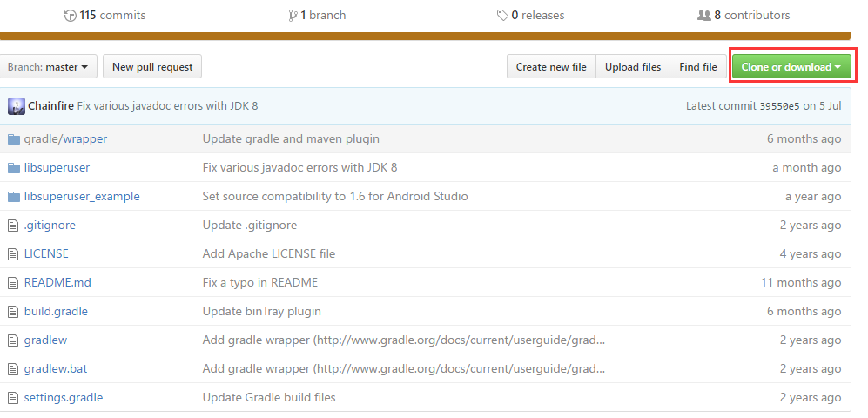Screen dimensions: 868x418
Task: Click Create new file button
Action: pyautogui.click(x=551, y=66)
